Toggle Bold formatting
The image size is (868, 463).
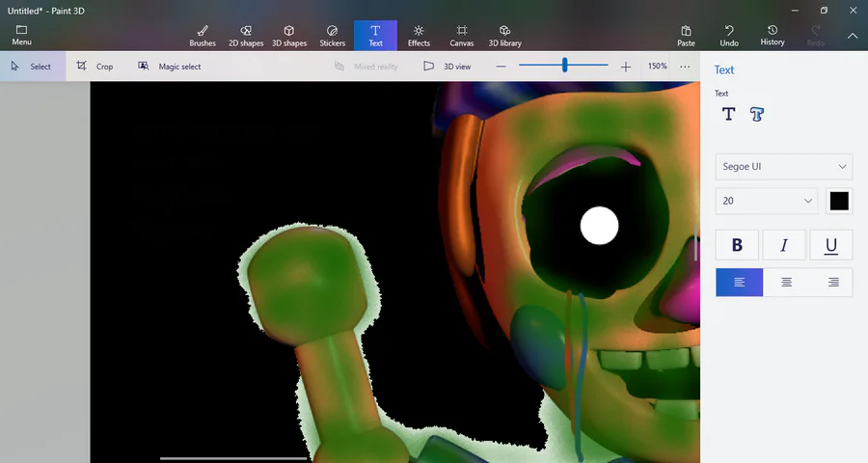(737, 245)
